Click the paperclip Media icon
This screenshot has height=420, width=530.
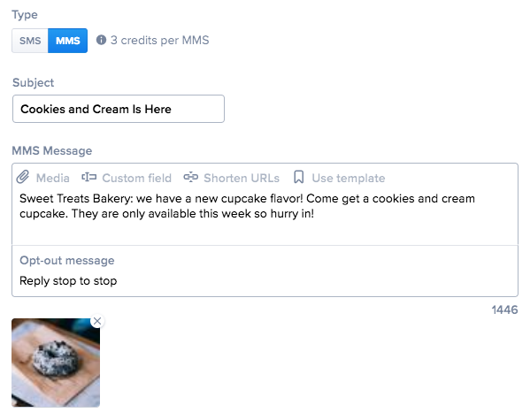click(23, 177)
